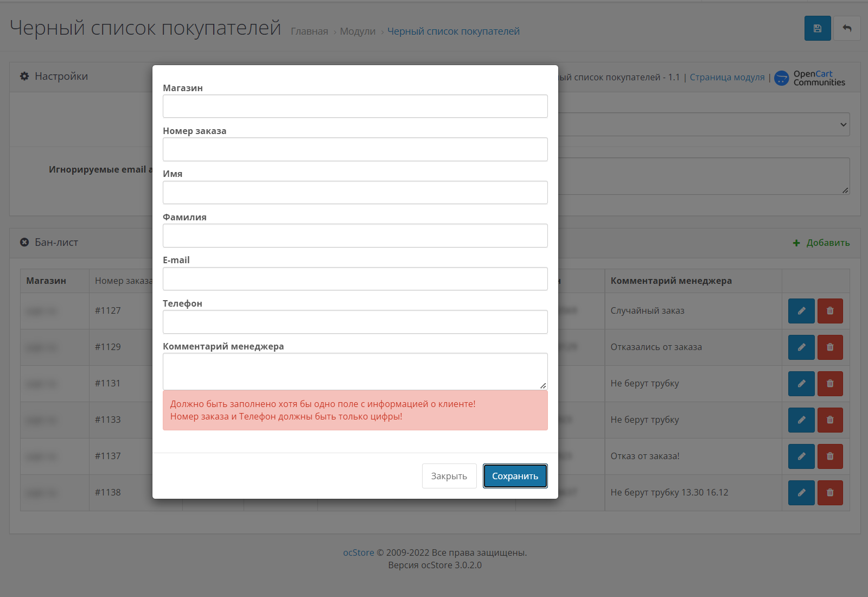
Task: Focus the Телефон input field
Action: tap(355, 322)
